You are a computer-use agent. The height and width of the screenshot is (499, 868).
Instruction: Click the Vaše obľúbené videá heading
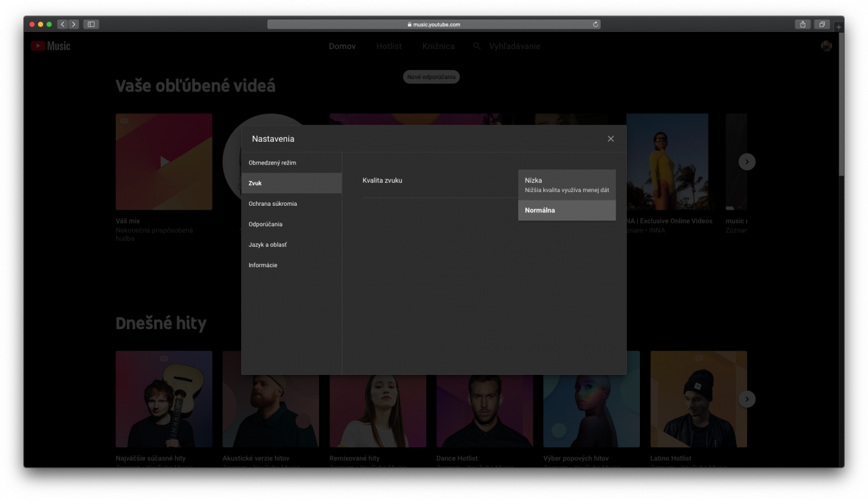click(x=195, y=86)
